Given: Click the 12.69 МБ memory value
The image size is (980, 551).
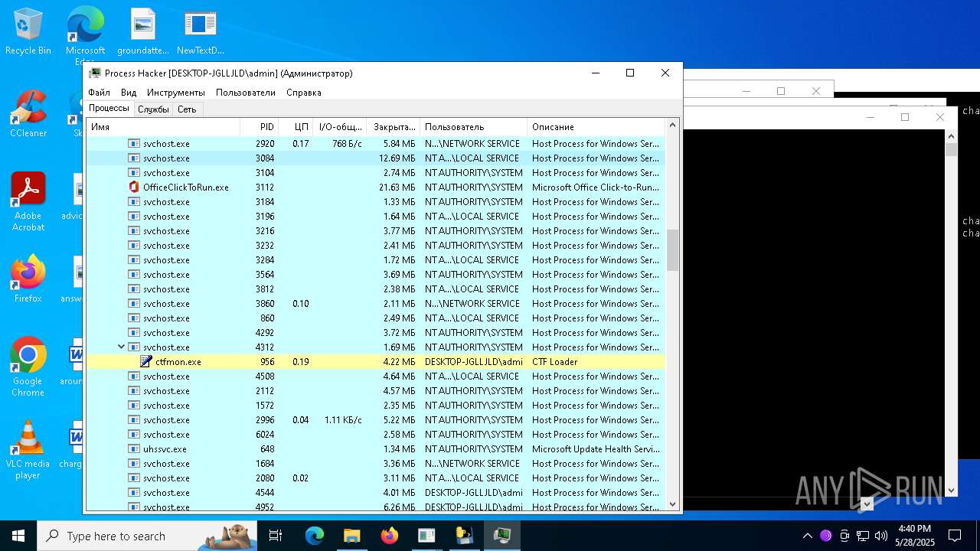Looking at the screenshot, I should pyautogui.click(x=397, y=158).
